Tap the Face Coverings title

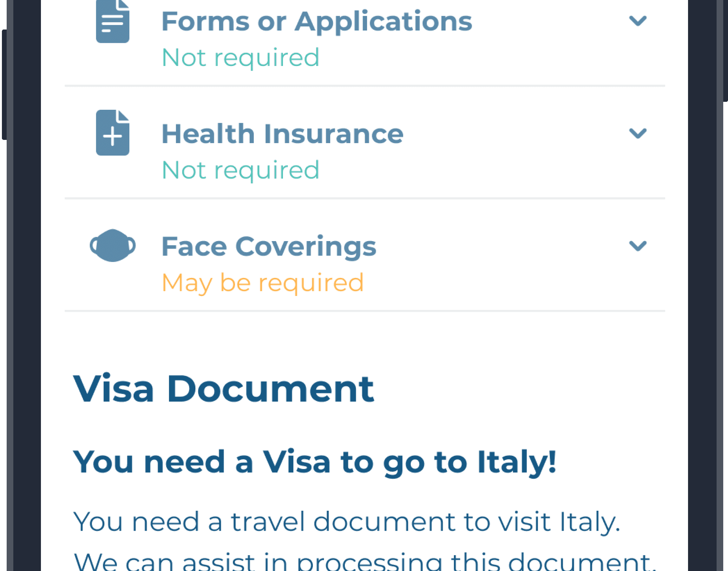(268, 246)
